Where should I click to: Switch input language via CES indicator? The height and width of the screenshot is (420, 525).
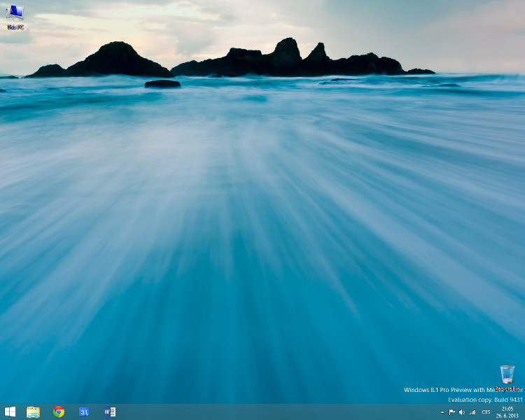[x=486, y=412]
